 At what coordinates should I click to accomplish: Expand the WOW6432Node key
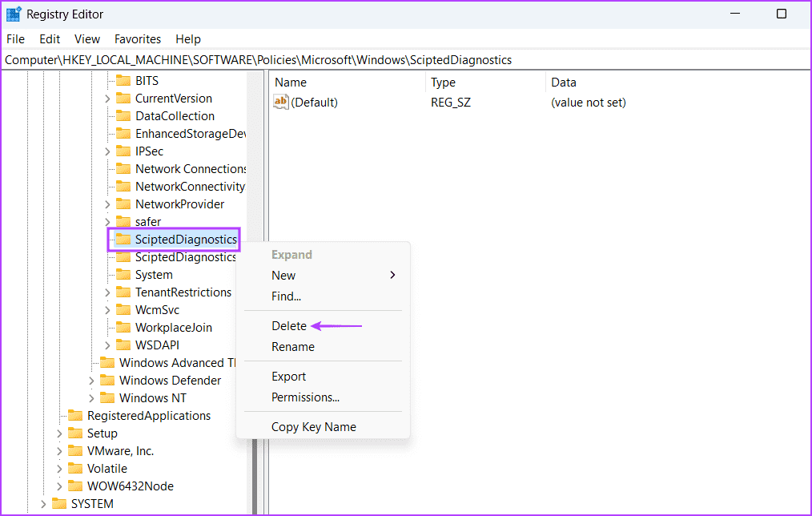pos(59,486)
